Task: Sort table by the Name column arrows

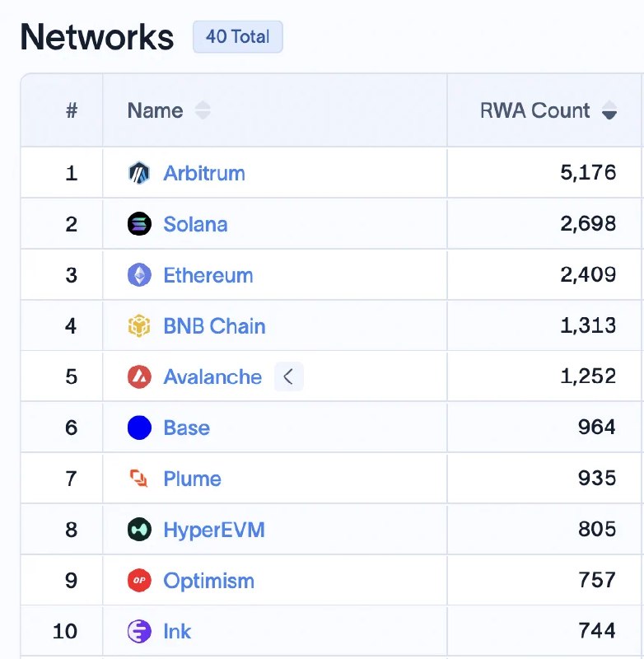Action: point(203,110)
